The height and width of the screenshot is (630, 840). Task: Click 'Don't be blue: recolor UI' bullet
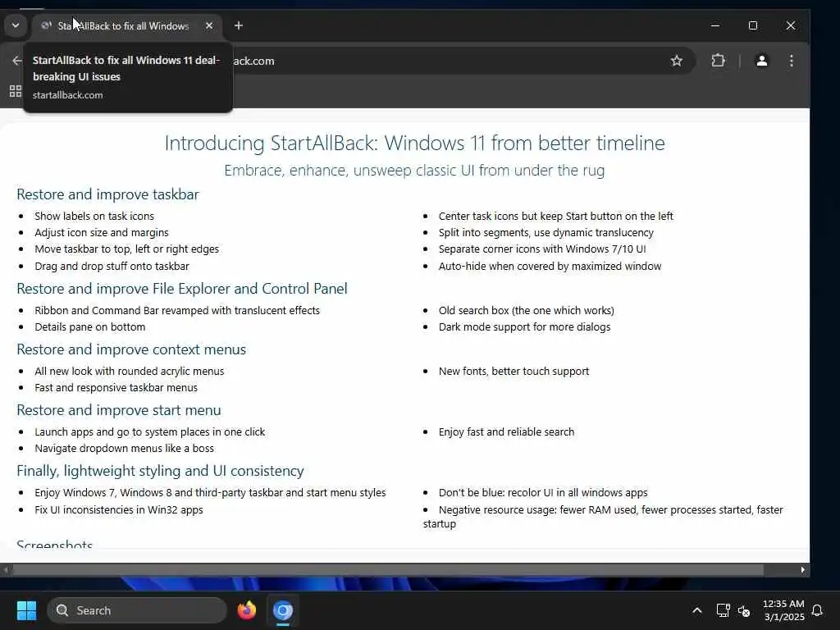543,492
